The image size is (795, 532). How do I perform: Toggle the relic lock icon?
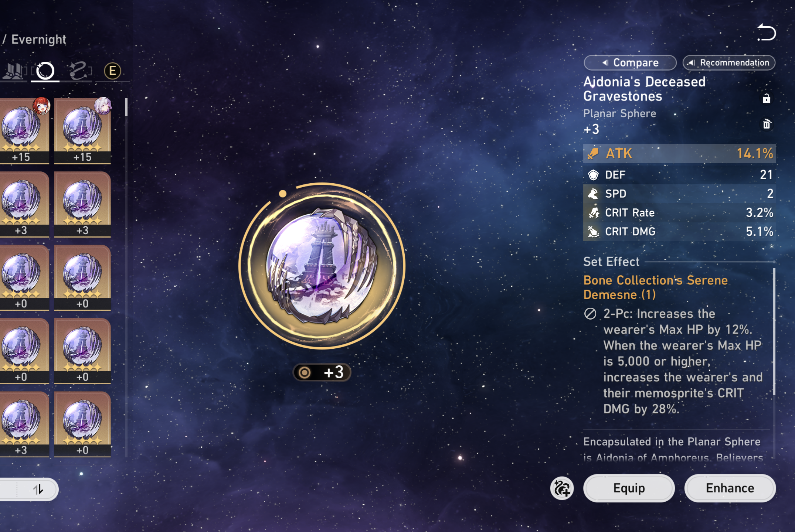pos(767,98)
